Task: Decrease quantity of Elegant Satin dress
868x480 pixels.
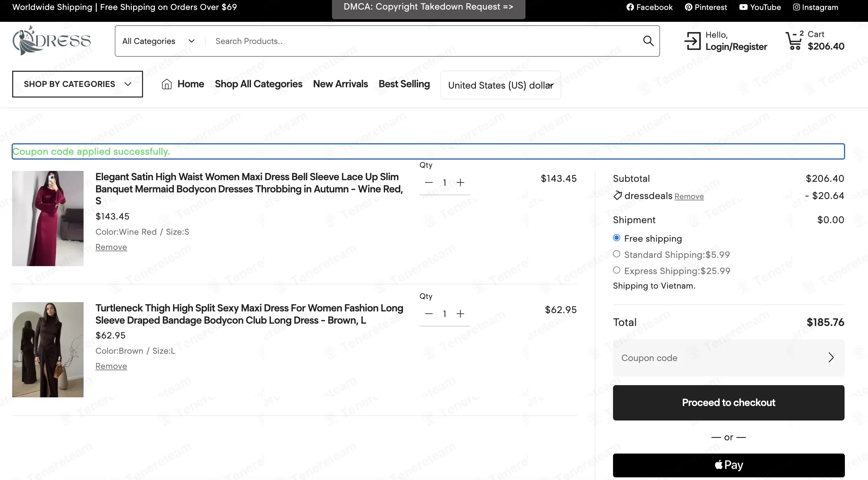Action: click(429, 182)
